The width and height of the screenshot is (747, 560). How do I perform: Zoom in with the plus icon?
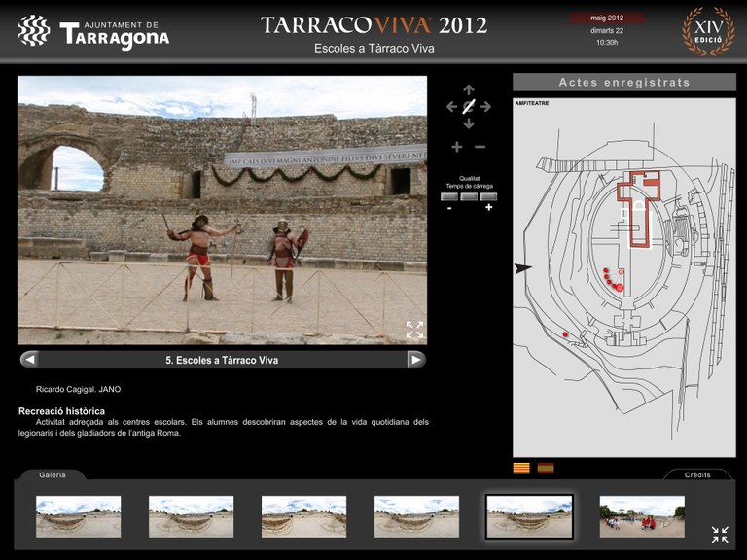click(456, 147)
